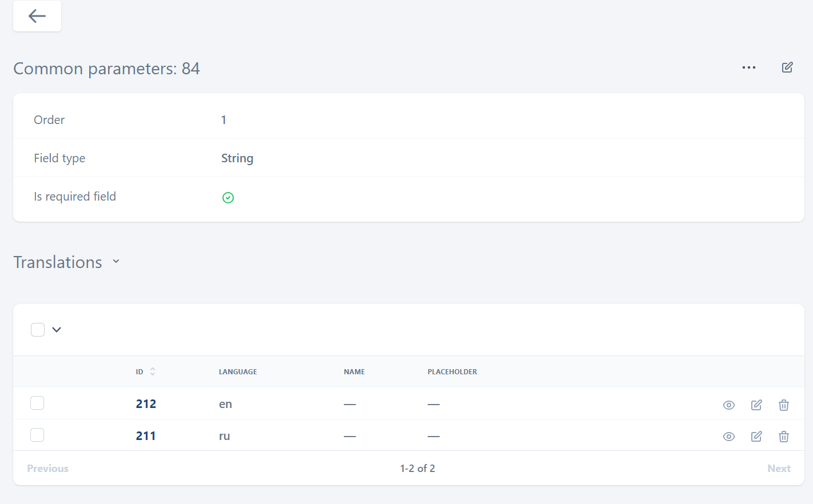Open the select-all options chevron

coord(57,330)
